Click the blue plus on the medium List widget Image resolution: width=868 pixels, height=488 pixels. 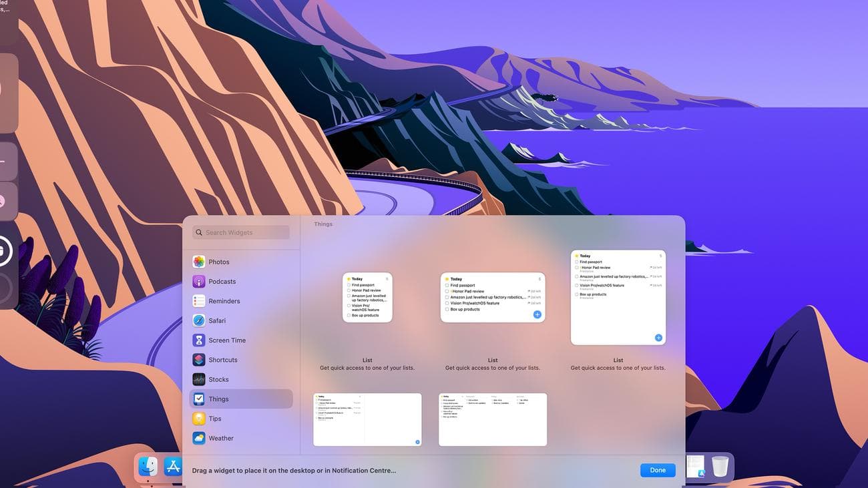coord(537,314)
